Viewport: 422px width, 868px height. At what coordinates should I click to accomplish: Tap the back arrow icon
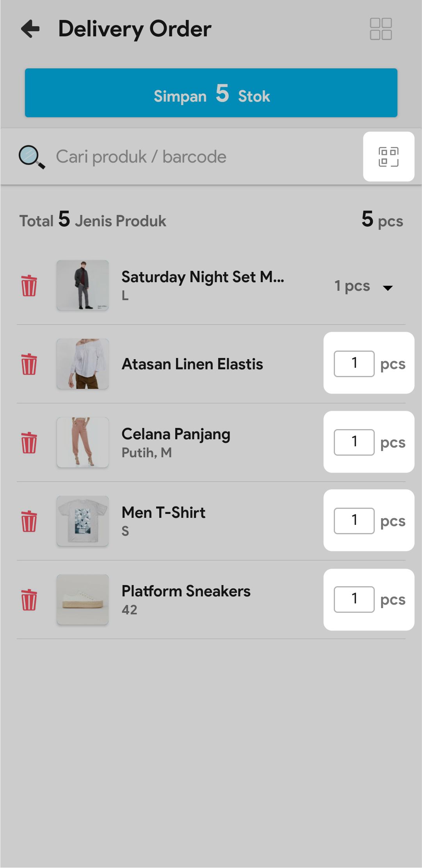[30, 29]
